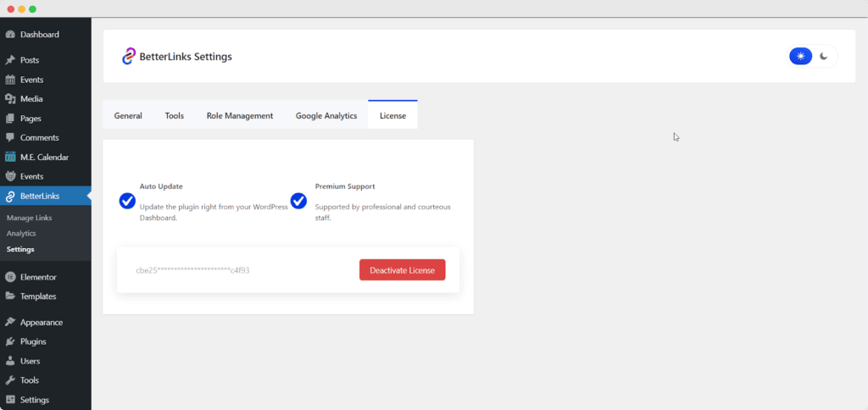
Task: Click the Pages icon in sidebar
Action: 10,119
